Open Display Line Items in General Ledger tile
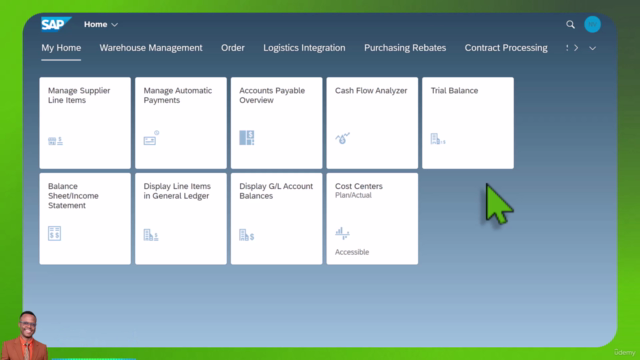The height and width of the screenshot is (360, 640). click(x=181, y=218)
